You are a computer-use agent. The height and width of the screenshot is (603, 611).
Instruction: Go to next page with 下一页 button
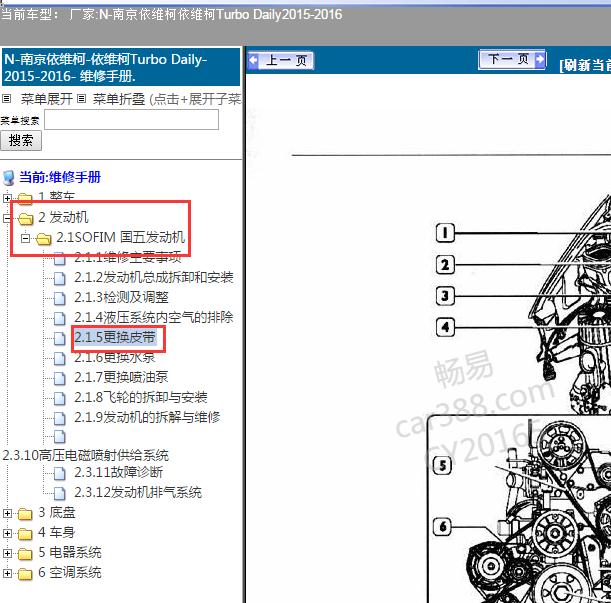(x=512, y=60)
